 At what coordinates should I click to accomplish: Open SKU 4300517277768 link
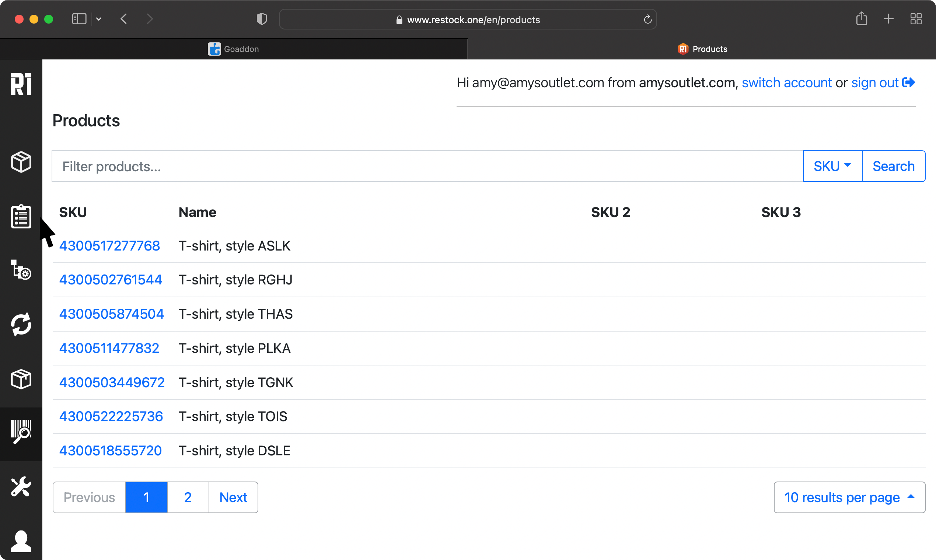(x=109, y=246)
